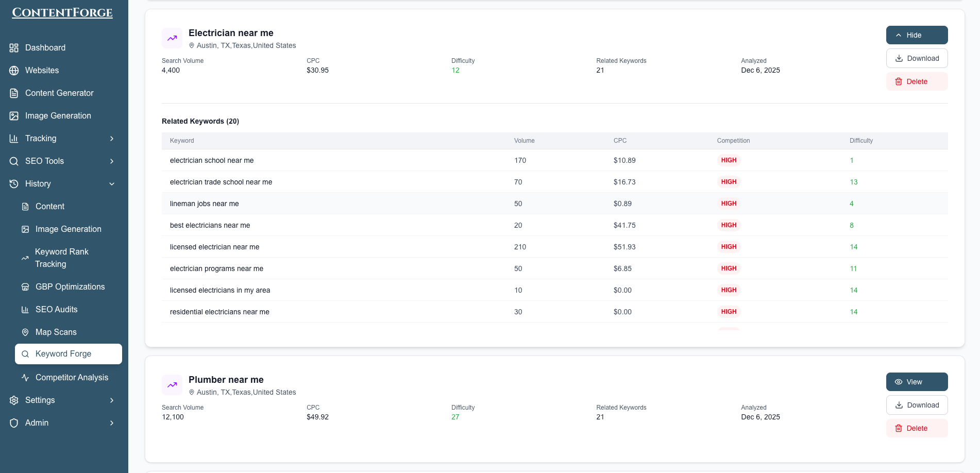
Task: Click the Image Generation sidebar icon
Action: pyautogui.click(x=14, y=116)
